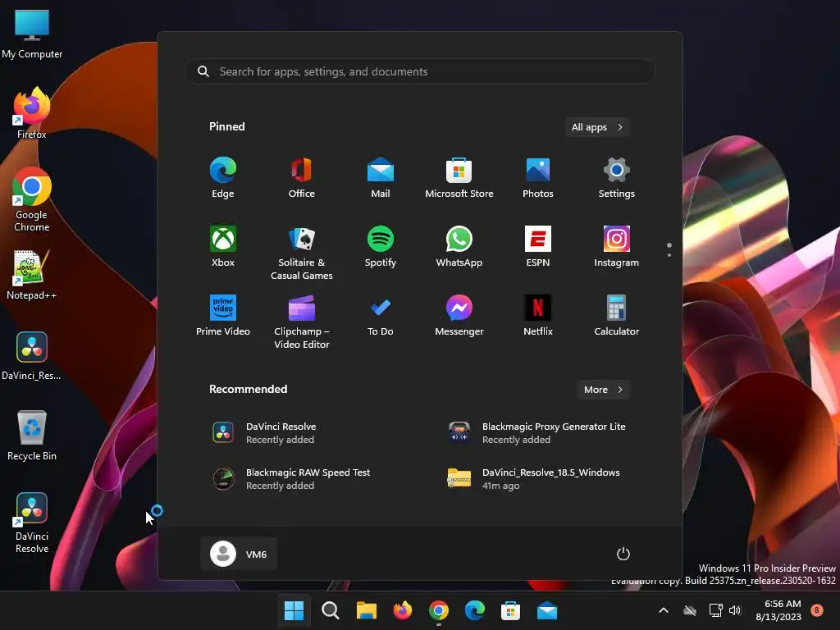Launch the Prime Video app

pyautogui.click(x=223, y=316)
